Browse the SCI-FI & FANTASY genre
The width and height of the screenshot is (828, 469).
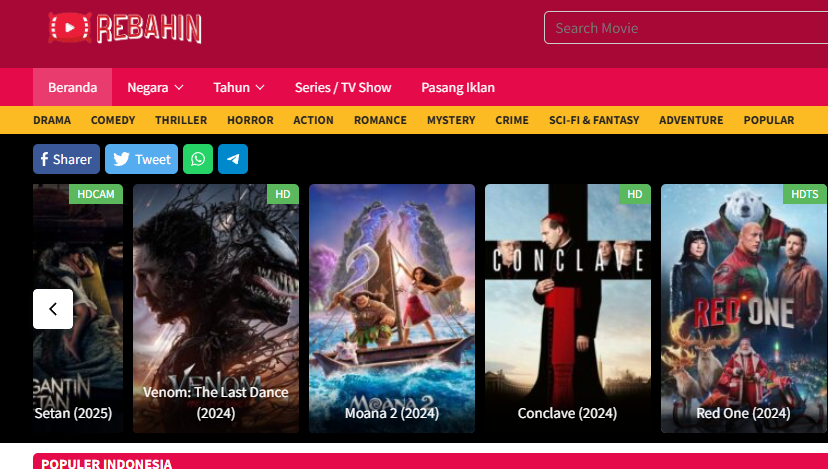click(x=594, y=120)
